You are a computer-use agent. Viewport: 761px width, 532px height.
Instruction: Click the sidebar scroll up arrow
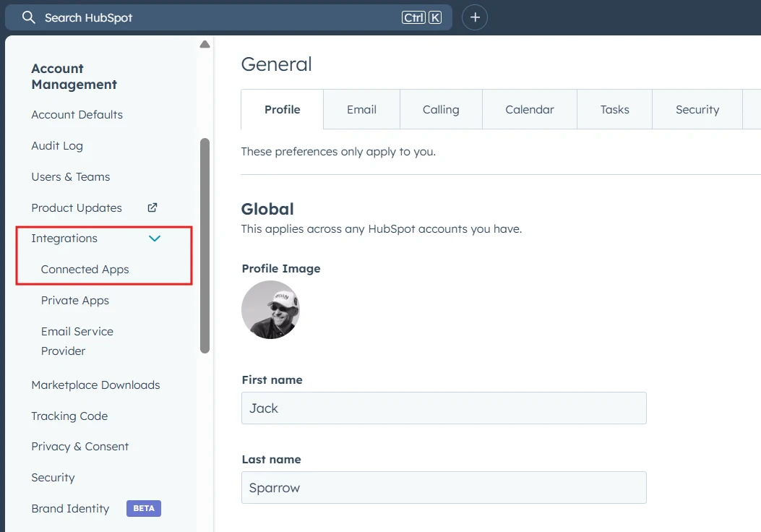click(205, 44)
